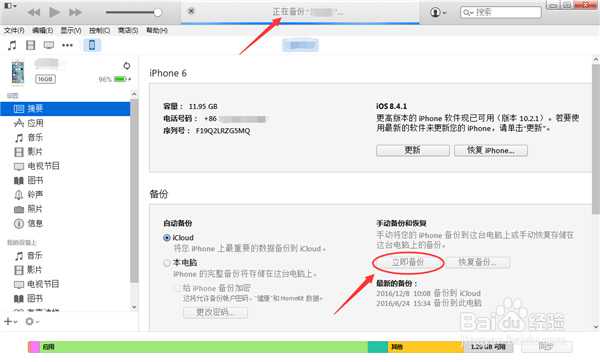Skip forward with the fast-forward button
The width and height of the screenshot is (600, 362).
(x=75, y=12)
